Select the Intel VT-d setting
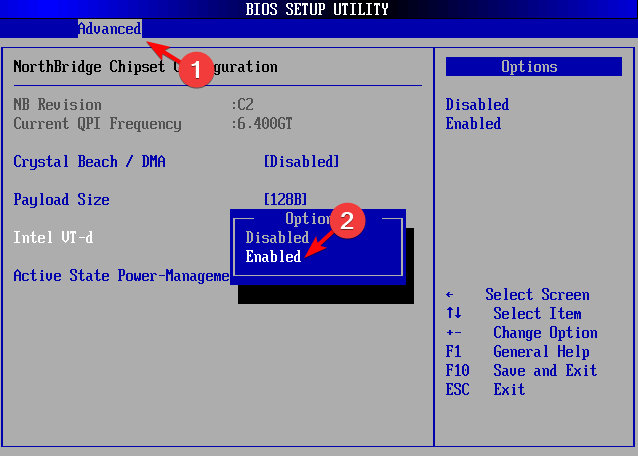 [x=53, y=238]
